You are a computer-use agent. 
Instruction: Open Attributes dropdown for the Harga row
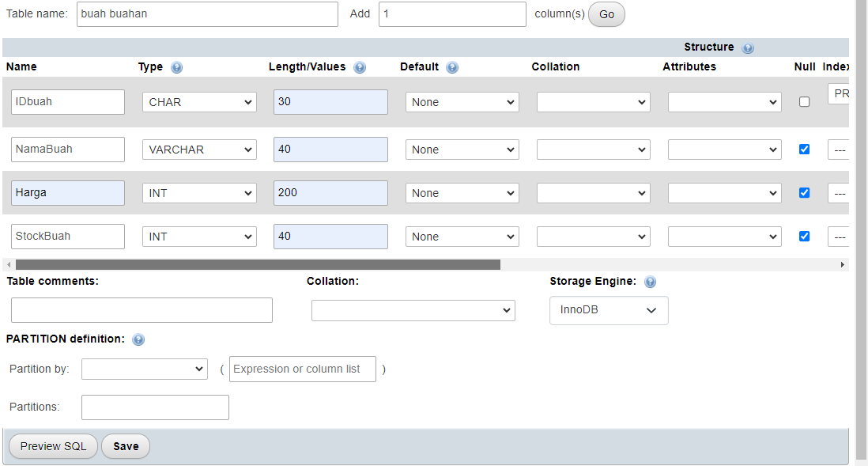coord(724,193)
